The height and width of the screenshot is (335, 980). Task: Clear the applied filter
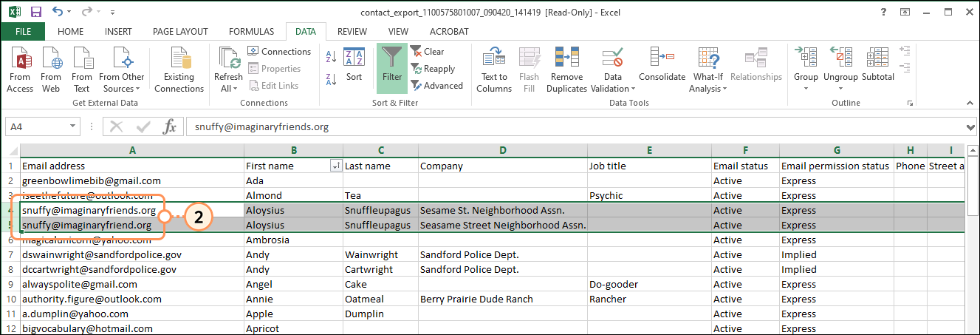point(428,51)
